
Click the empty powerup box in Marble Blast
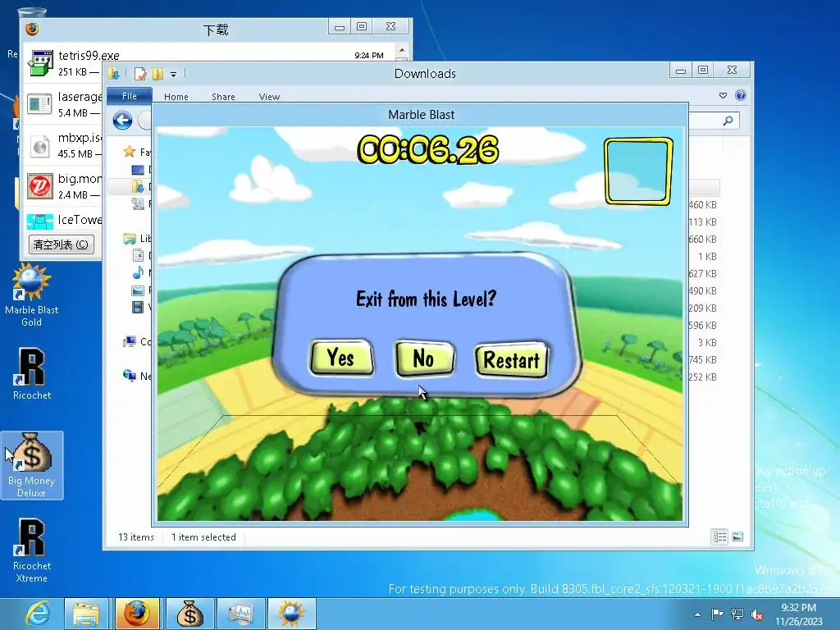pyautogui.click(x=638, y=171)
